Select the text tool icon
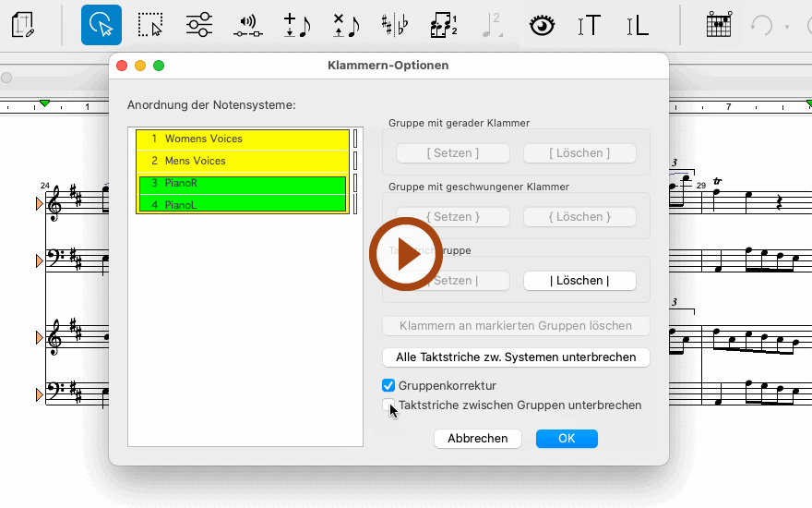The height and width of the screenshot is (508, 812). pyautogui.click(x=589, y=25)
